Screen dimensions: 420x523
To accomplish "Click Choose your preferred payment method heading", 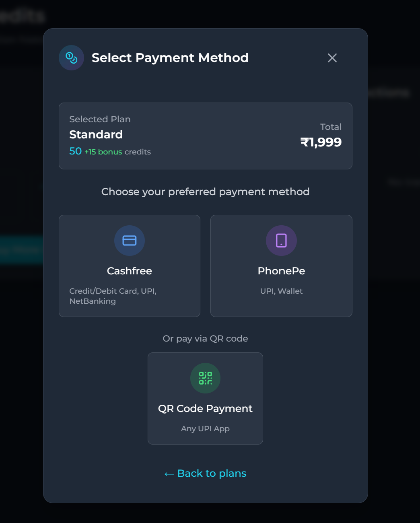I will (x=205, y=191).
